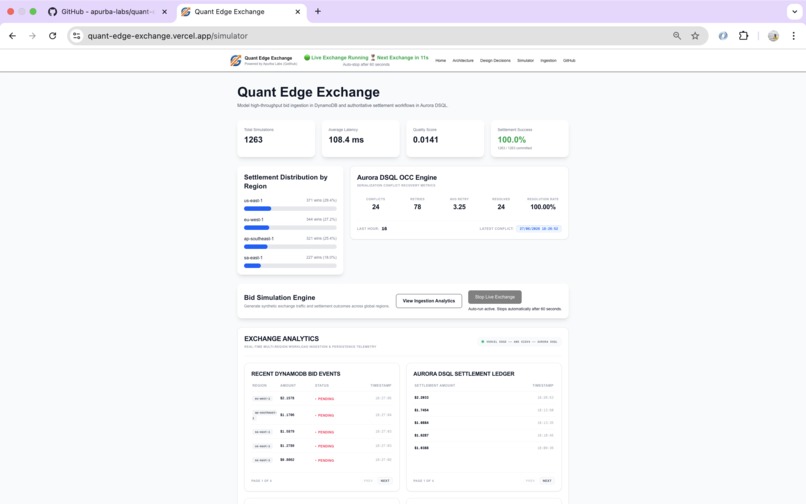Click the Aurora DSQL OCC Engine title

point(397,177)
